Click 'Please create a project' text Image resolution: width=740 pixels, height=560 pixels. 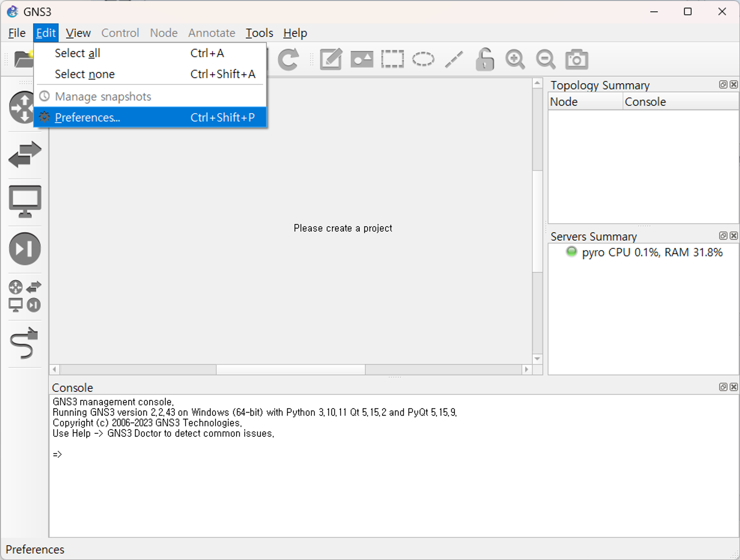point(343,228)
